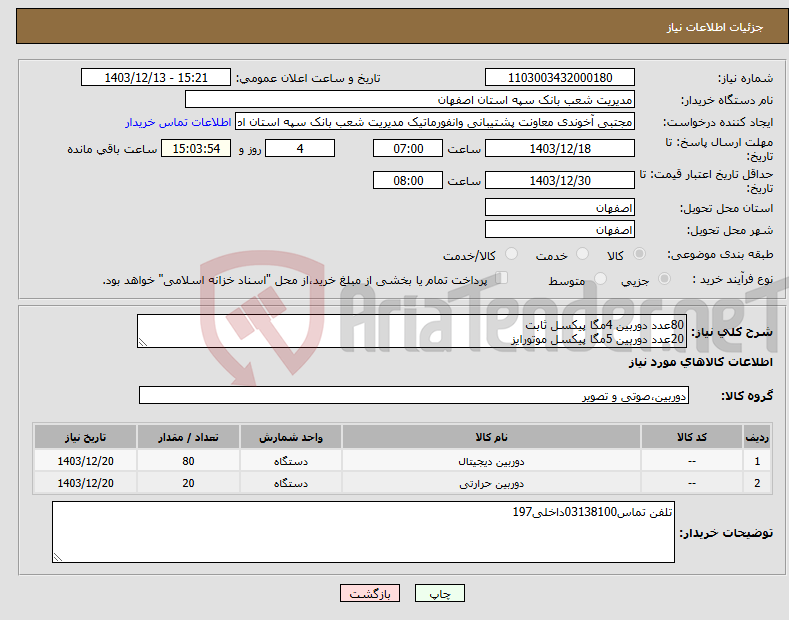Click the دستگاه unit cell of row 1
This screenshot has height=620, width=789.
[291, 461]
